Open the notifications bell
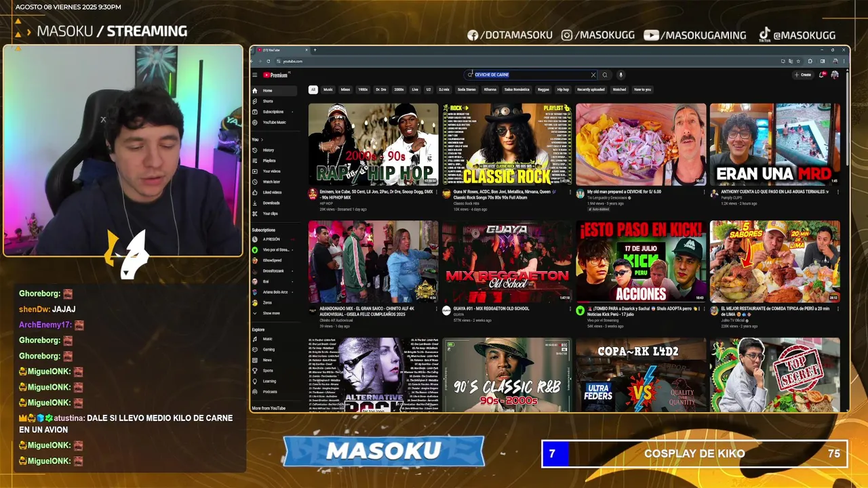This screenshot has height=488, width=868. tap(823, 75)
